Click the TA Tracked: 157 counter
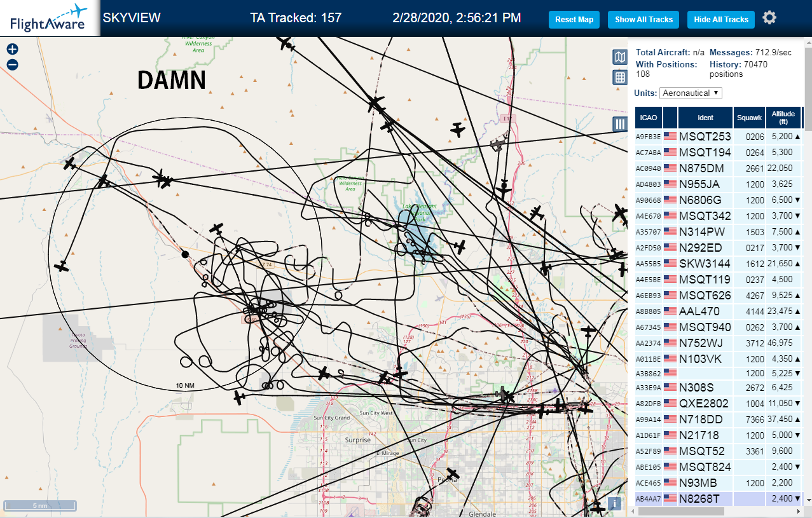The width and height of the screenshot is (812, 518). (296, 18)
